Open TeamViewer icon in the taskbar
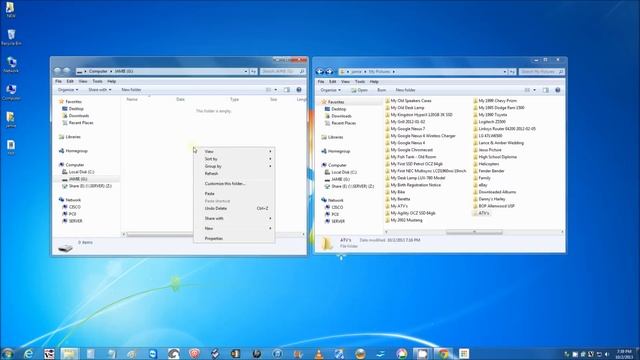Screen dimensions: 640x360 153,353
